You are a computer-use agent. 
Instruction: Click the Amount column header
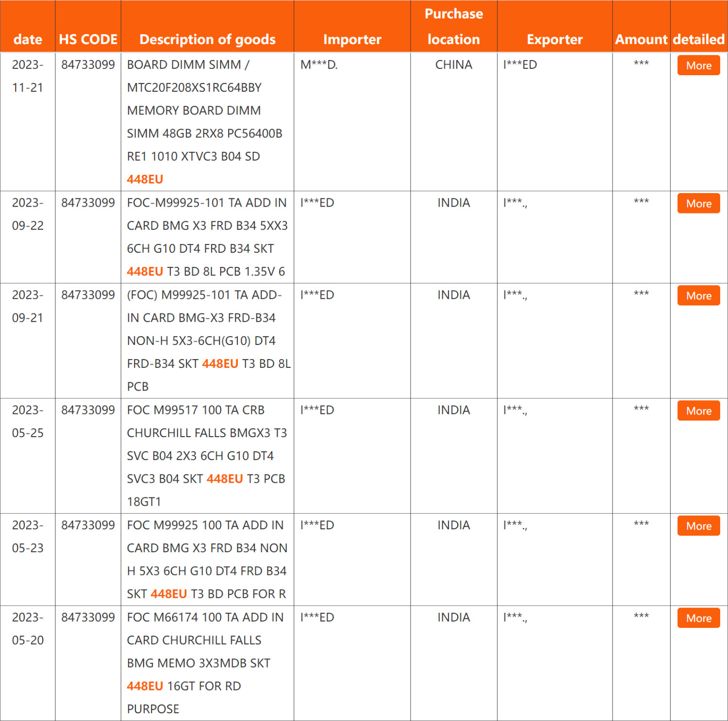(x=641, y=39)
